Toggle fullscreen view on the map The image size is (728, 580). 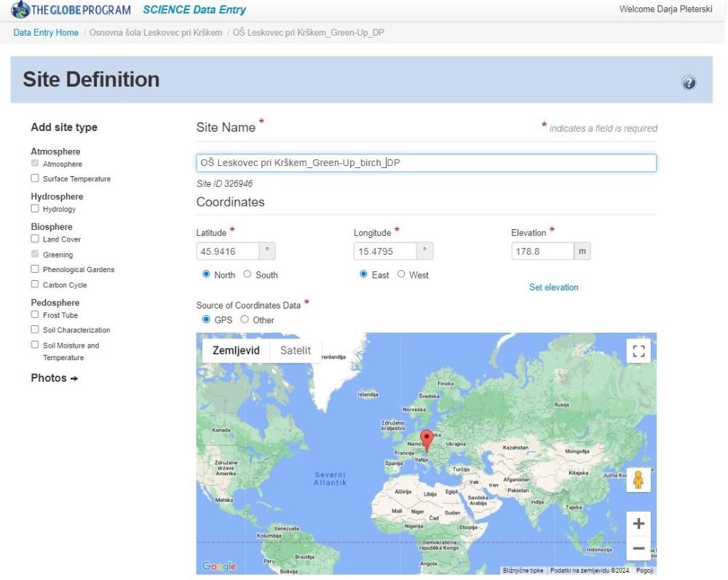click(638, 351)
